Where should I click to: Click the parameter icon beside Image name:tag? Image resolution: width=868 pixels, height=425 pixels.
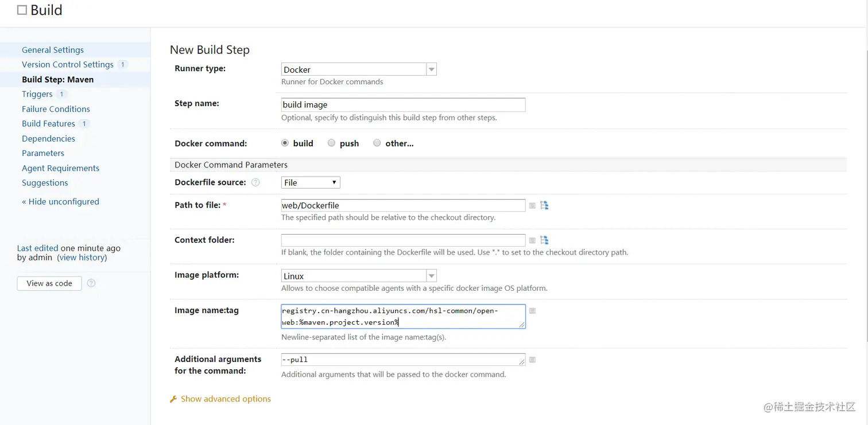[x=532, y=311]
